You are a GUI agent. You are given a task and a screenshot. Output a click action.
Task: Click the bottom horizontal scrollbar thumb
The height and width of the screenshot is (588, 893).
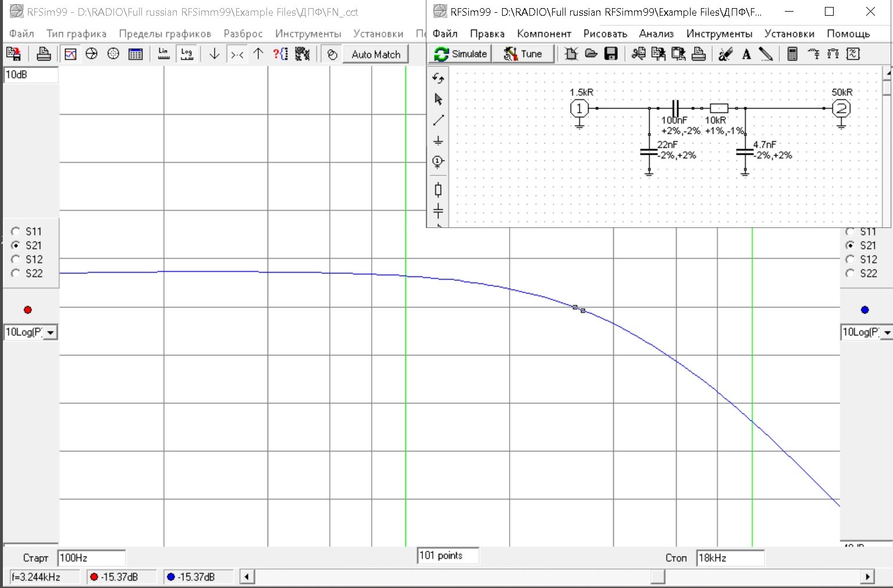click(657, 577)
